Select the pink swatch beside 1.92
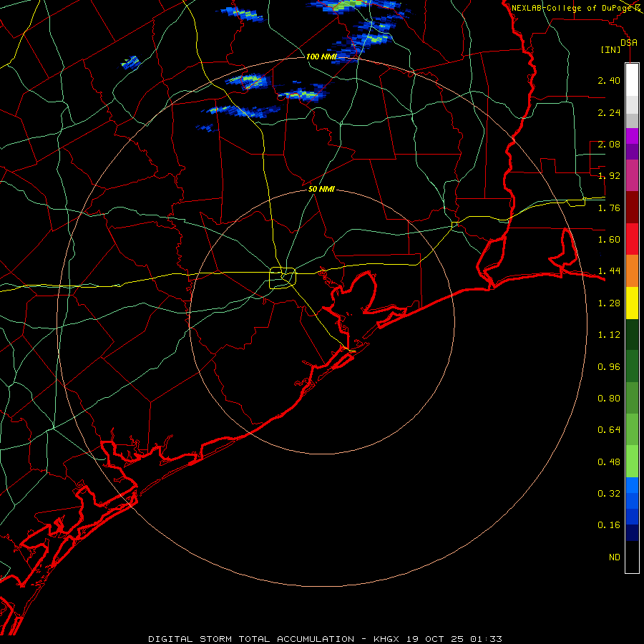 tap(632, 175)
